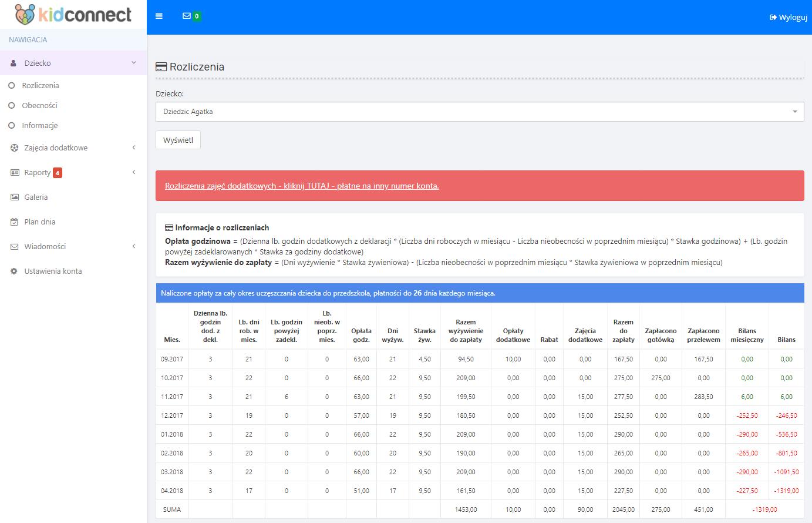Expand the Raporty submenu arrow
The image size is (812, 523).
134,172
